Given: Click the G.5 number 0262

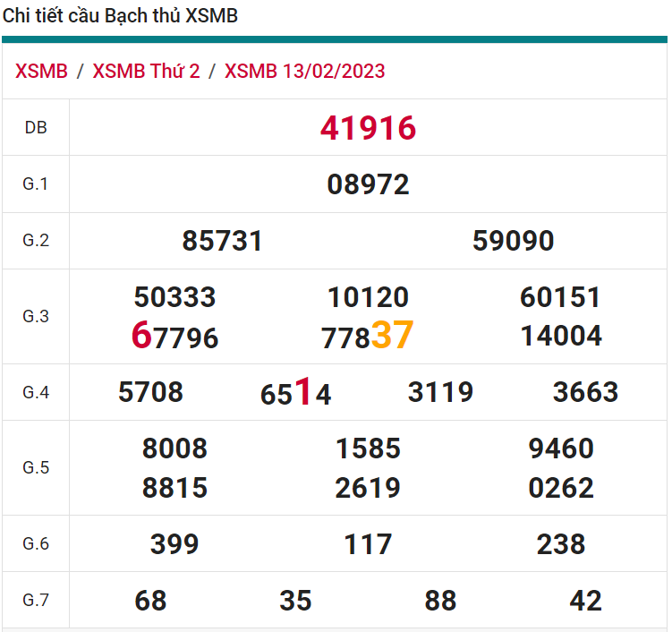Looking at the screenshot, I should click(561, 488).
